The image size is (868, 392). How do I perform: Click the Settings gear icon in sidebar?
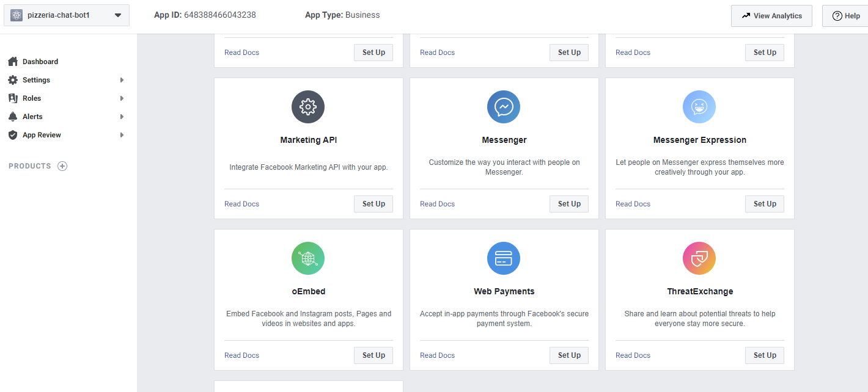[x=13, y=80]
